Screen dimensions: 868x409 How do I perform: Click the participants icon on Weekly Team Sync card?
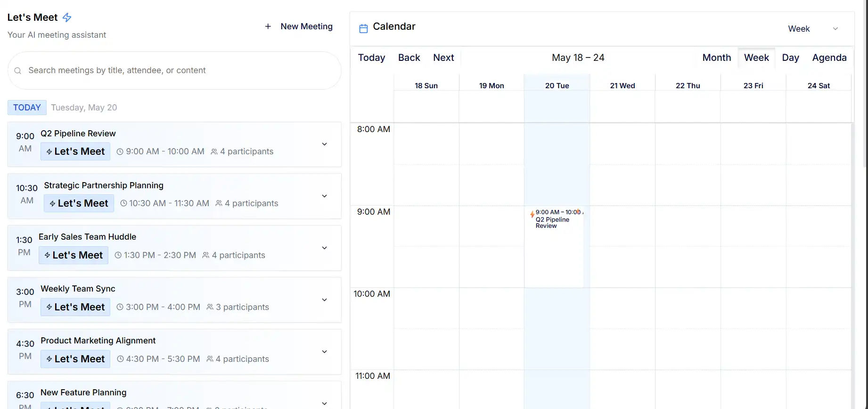pyautogui.click(x=210, y=307)
